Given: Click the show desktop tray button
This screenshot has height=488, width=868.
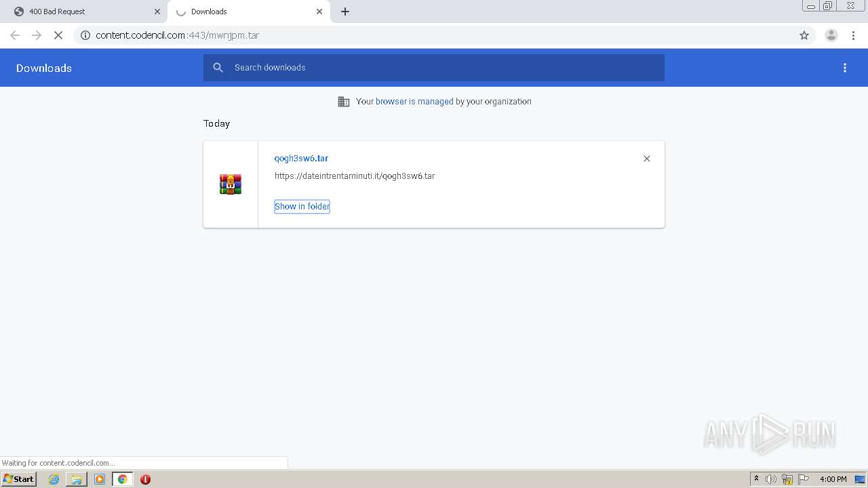Looking at the screenshot, I should click(861, 479).
